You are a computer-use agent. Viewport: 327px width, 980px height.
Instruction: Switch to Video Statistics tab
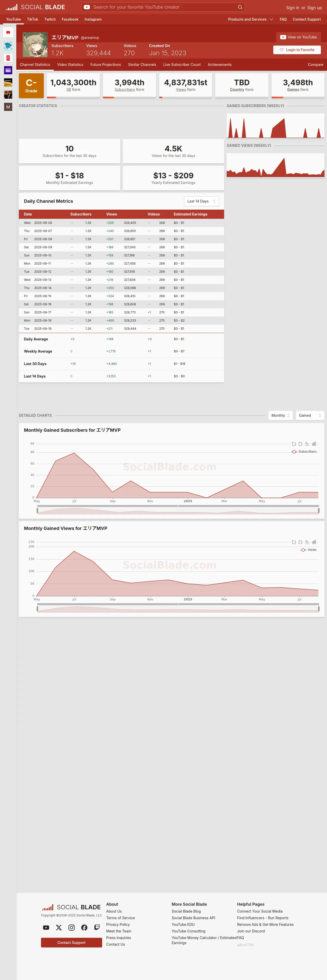click(70, 65)
